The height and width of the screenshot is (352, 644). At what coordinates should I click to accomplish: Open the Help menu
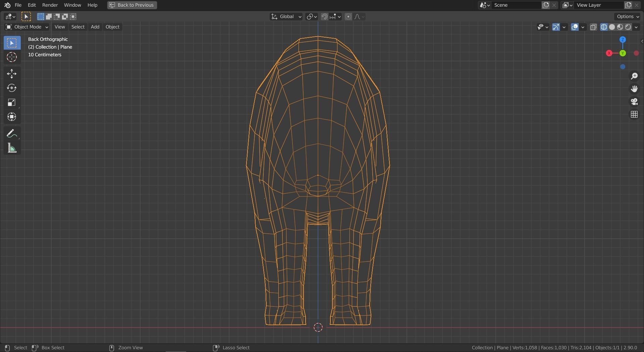tap(92, 5)
